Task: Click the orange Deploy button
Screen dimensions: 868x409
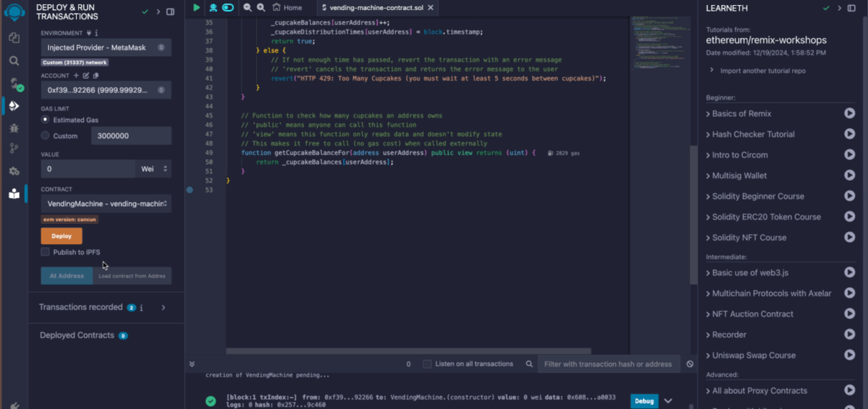Action: [x=61, y=235]
